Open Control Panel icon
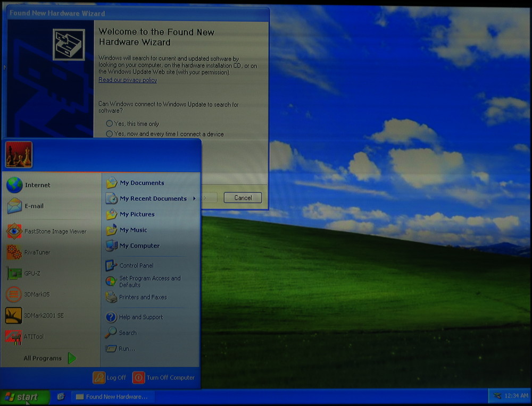532x406 pixels. coord(111,265)
